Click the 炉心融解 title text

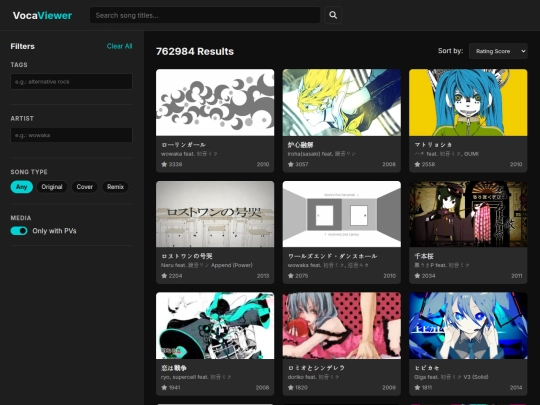coord(300,145)
